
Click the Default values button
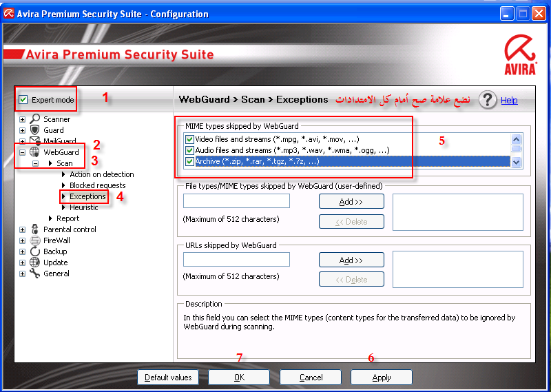[168, 378]
